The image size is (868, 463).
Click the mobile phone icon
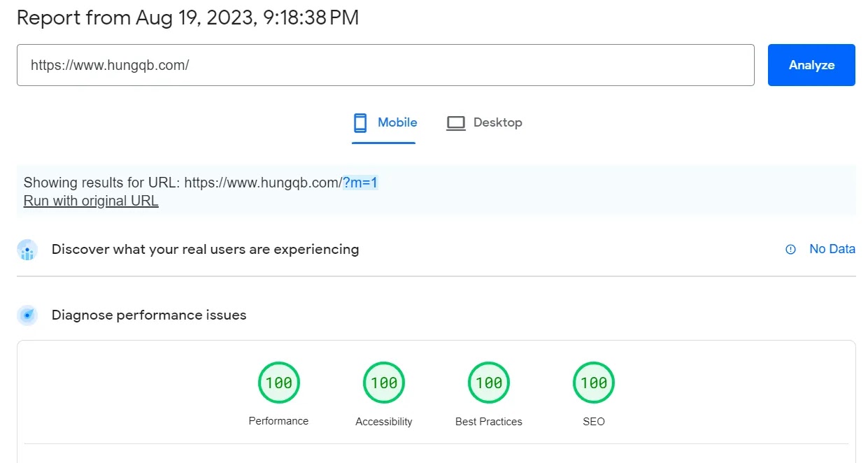click(360, 123)
